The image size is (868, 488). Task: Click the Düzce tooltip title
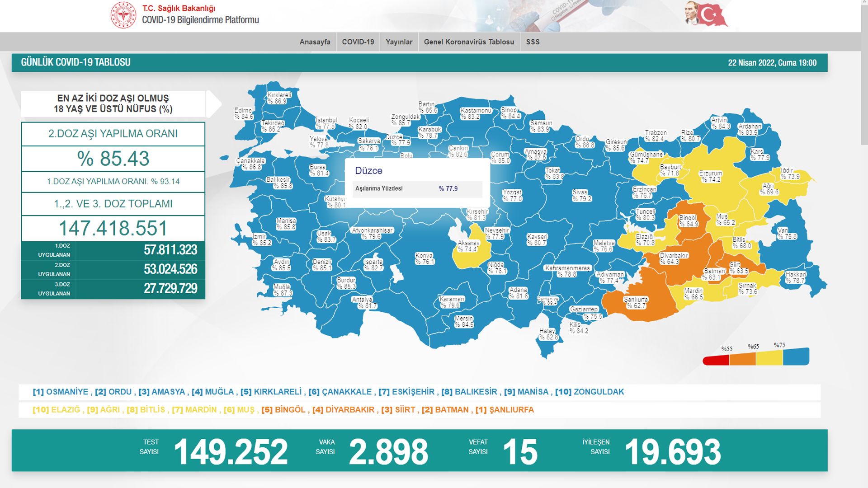pos(368,171)
